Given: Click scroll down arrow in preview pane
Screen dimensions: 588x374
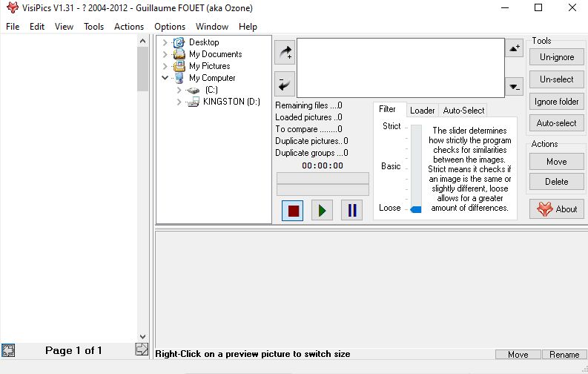Looking at the screenshot, I should click(142, 336).
